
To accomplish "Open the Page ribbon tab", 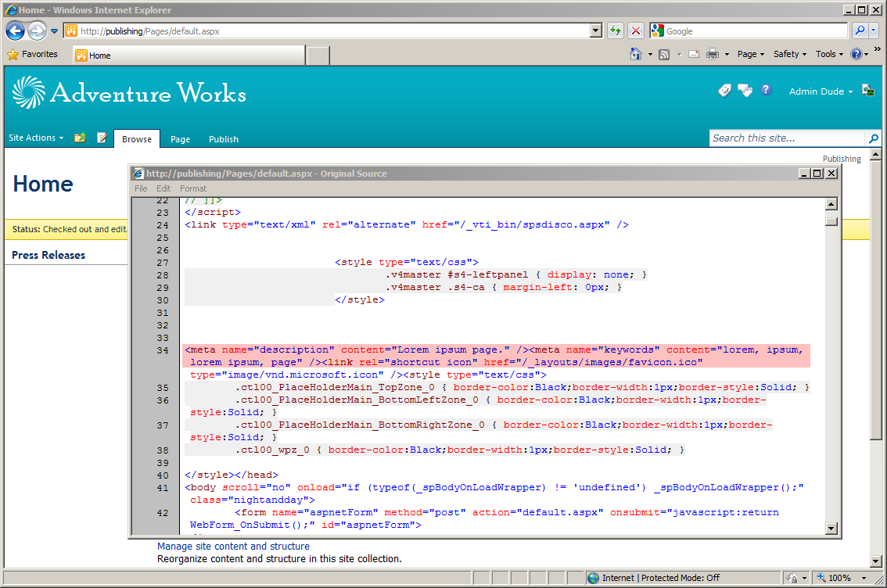I will tap(180, 139).
